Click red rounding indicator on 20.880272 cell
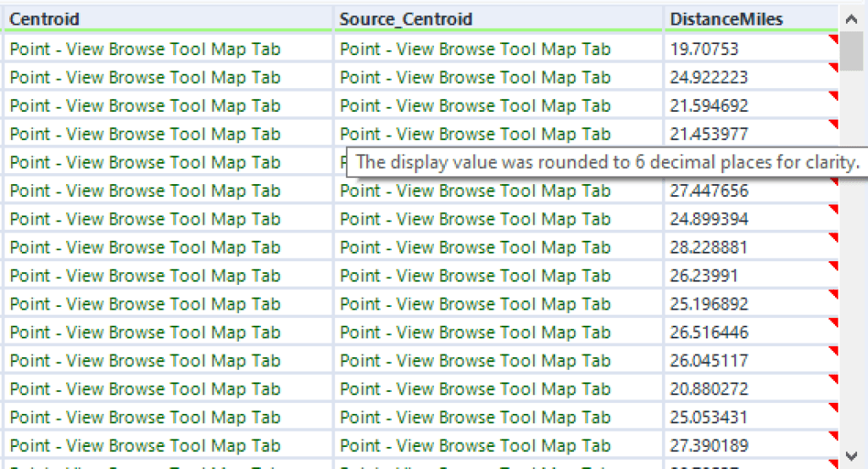 834,380
